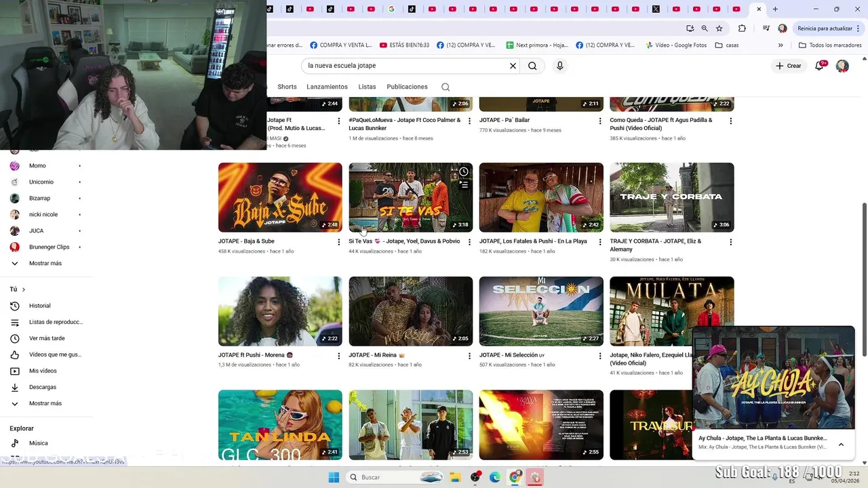Viewport: 868px width, 488px height.
Task: Open Microsoft Edge from taskbar
Action: pos(495,477)
